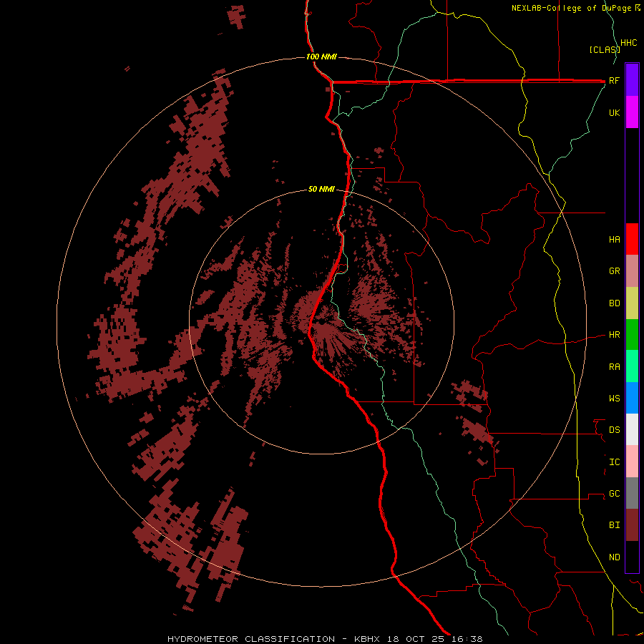Click the black ND legend swatch
Image resolution: width=644 pixels, height=644 pixels.
[632, 557]
